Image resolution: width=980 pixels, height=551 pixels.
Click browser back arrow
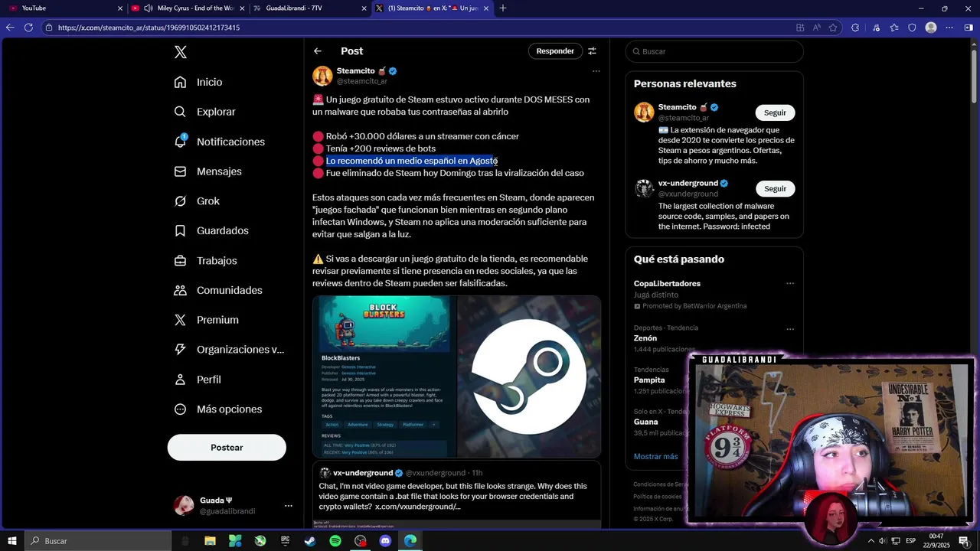(x=10, y=28)
